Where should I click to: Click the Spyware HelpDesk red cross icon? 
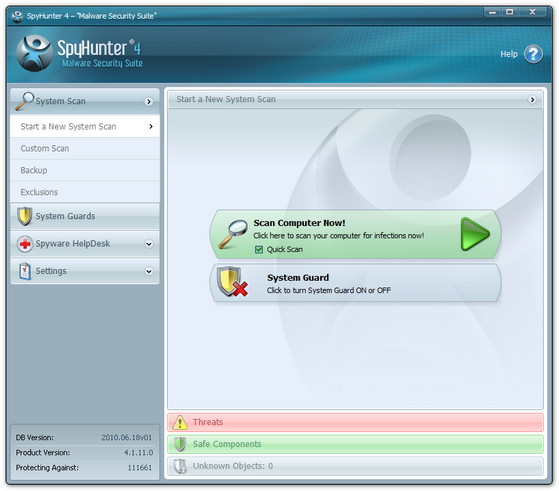point(25,244)
